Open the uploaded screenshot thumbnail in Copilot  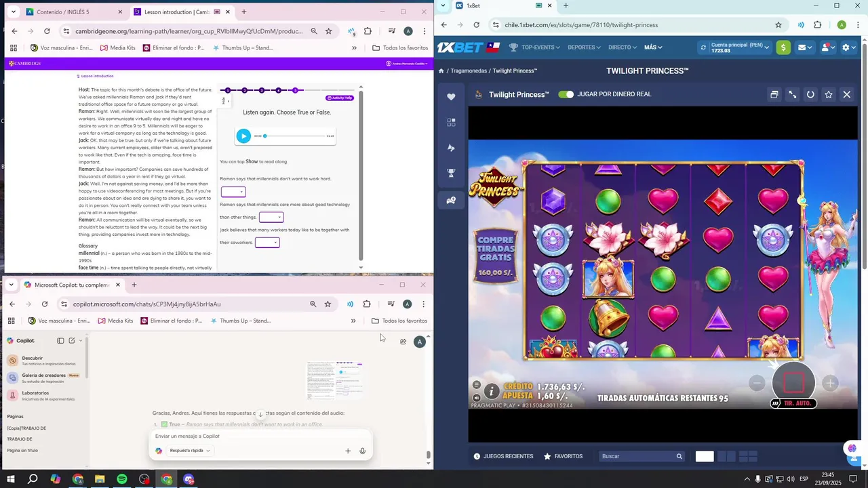pyautogui.click(x=335, y=380)
